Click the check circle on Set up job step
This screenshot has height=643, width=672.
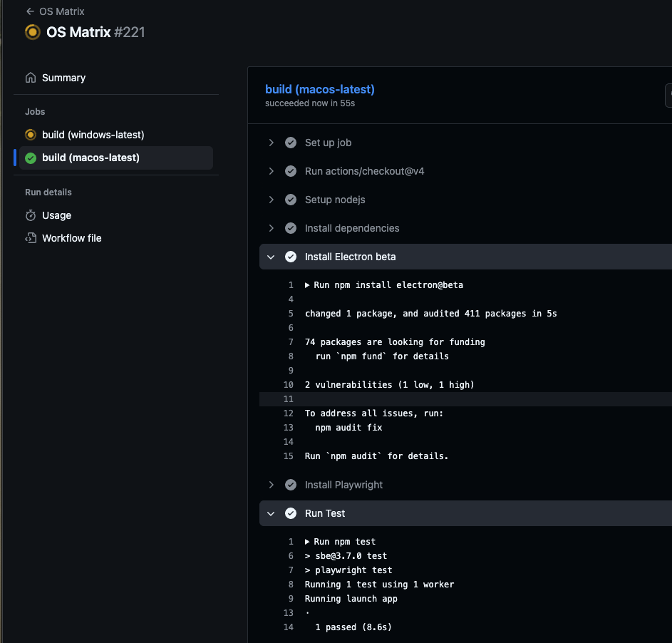pos(291,143)
